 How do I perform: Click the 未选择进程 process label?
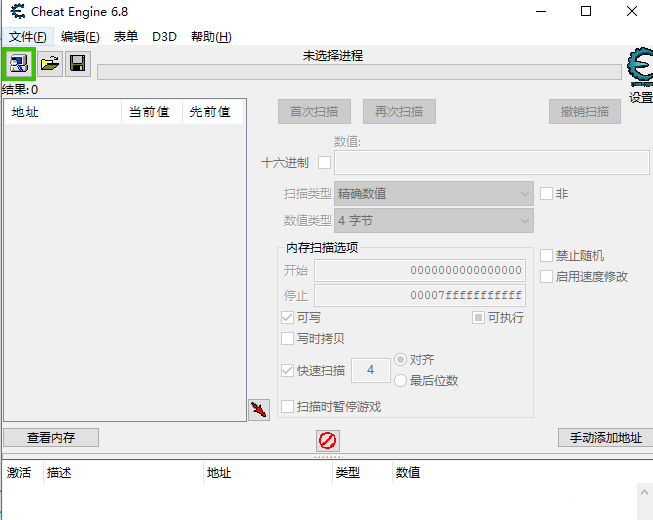[332, 55]
